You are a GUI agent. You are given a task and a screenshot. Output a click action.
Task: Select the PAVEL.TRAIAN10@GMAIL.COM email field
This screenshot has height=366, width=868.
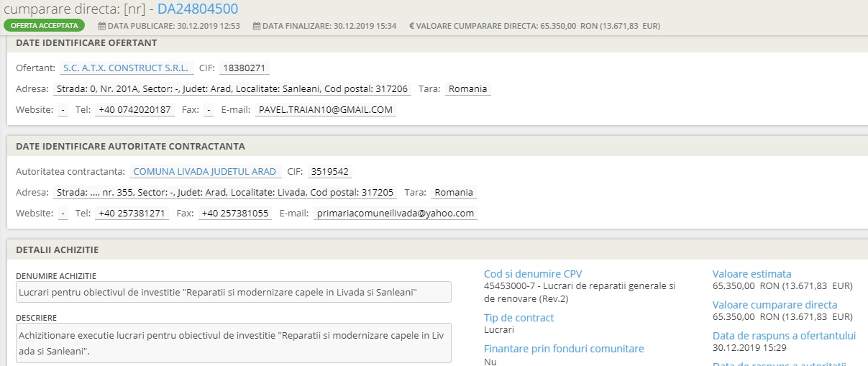[x=326, y=110]
